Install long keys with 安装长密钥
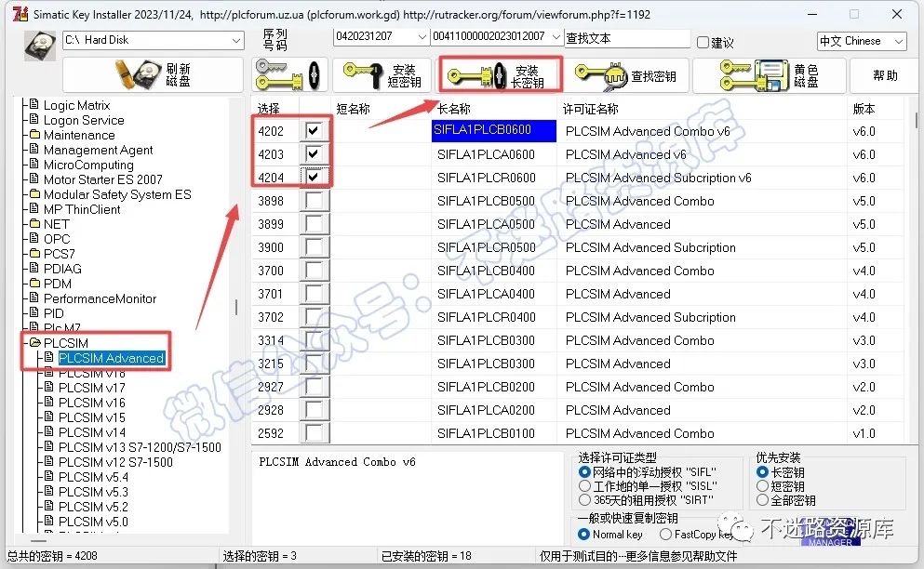Screen dimensions: 924x569 [501, 74]
